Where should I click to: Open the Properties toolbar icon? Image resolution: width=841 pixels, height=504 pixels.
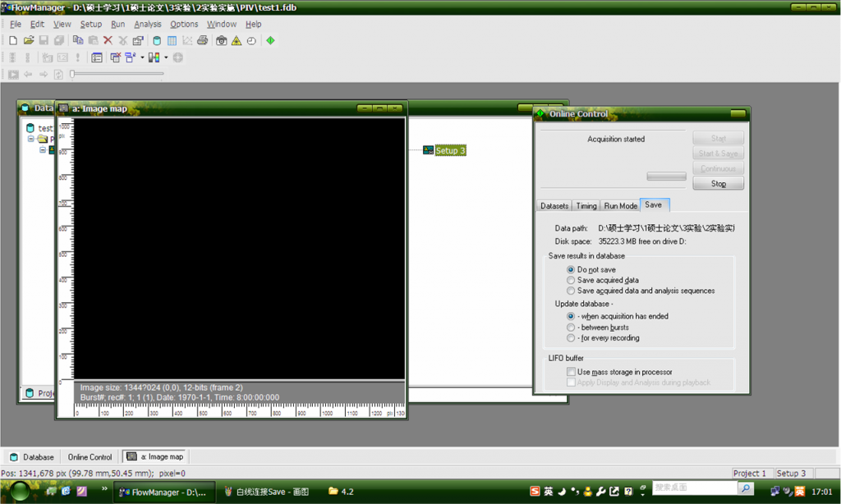pyautogui.click(x=138, y=41)
